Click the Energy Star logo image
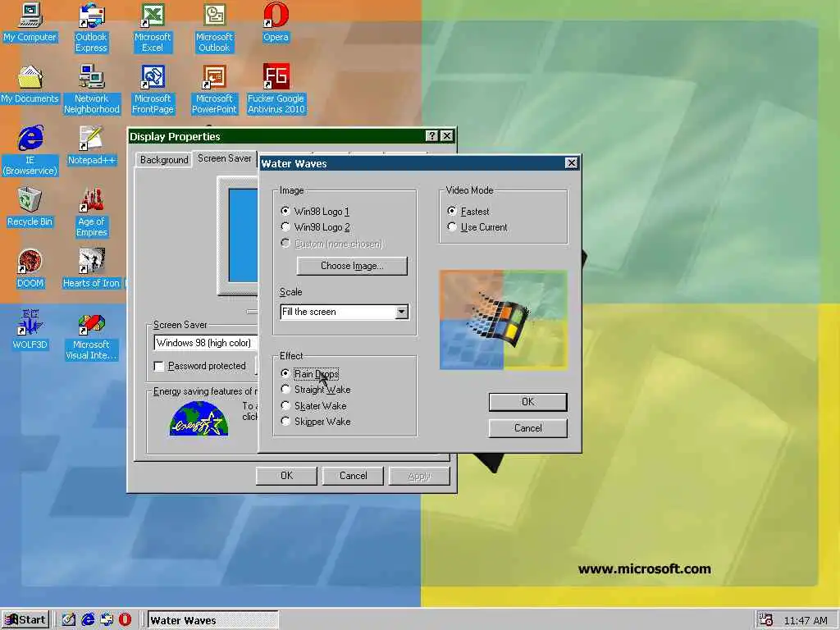Screen dimensions: 840x630 pyautogui.click(x=199, y=418)
